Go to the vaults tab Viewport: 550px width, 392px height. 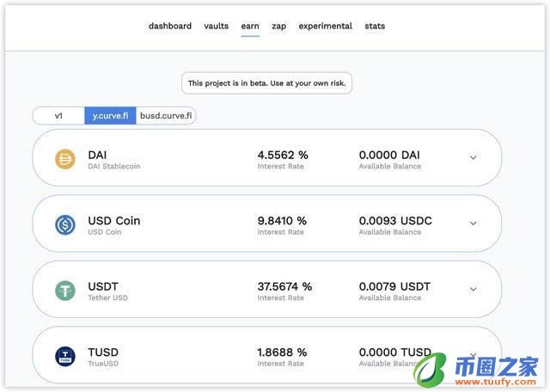click(x=217, y=26)
